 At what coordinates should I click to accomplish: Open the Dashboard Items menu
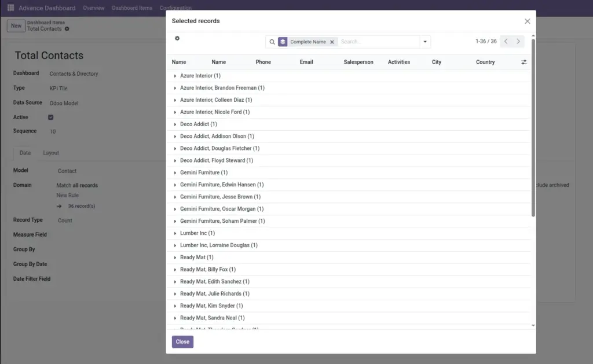[132, 8]
